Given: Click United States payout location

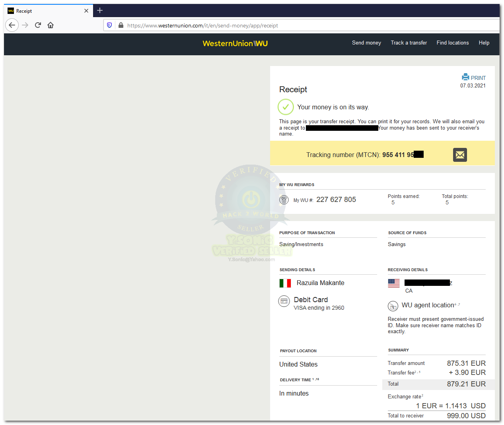Looking at the screenshot, I should point(298,364).
